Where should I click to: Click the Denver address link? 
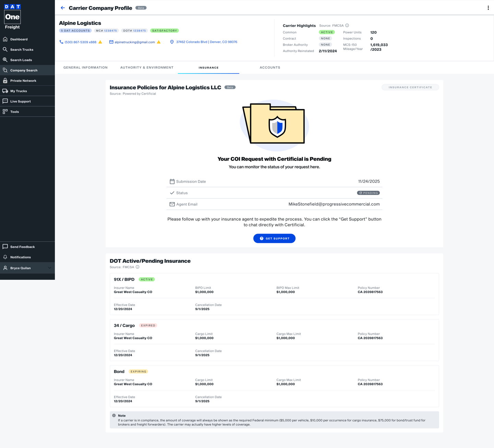coord(207,42)
